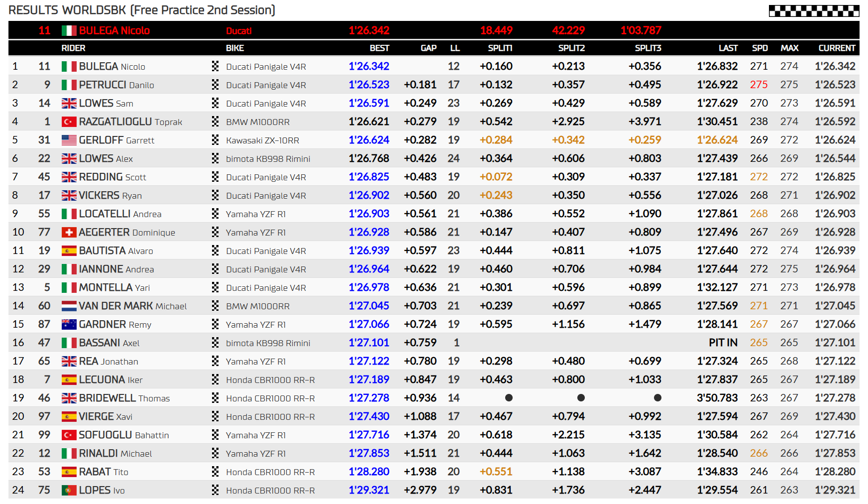Click the checkered flag icon in IANNONE Andrea row
The height and width of the screenshot is (504, 868).
[215, 269]
